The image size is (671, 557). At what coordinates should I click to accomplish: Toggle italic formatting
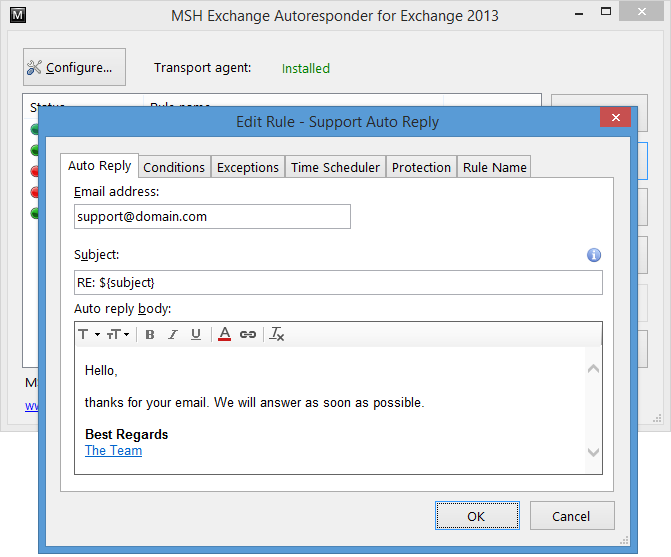(x=172, y=334)
